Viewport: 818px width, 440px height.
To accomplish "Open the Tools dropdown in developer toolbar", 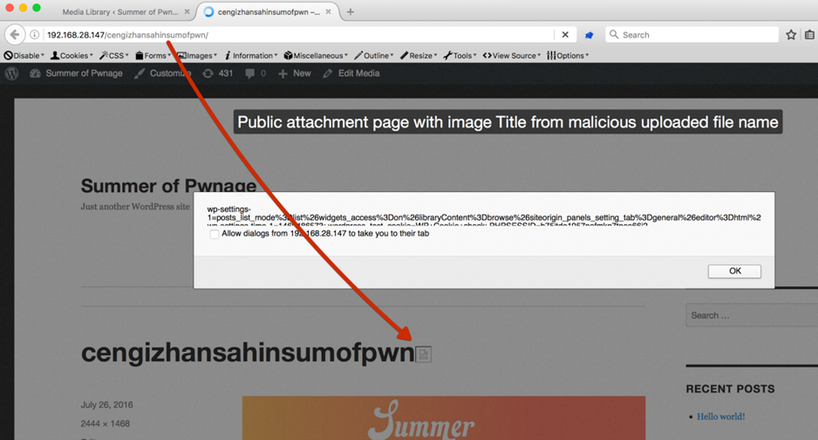I will click(460, 55).
